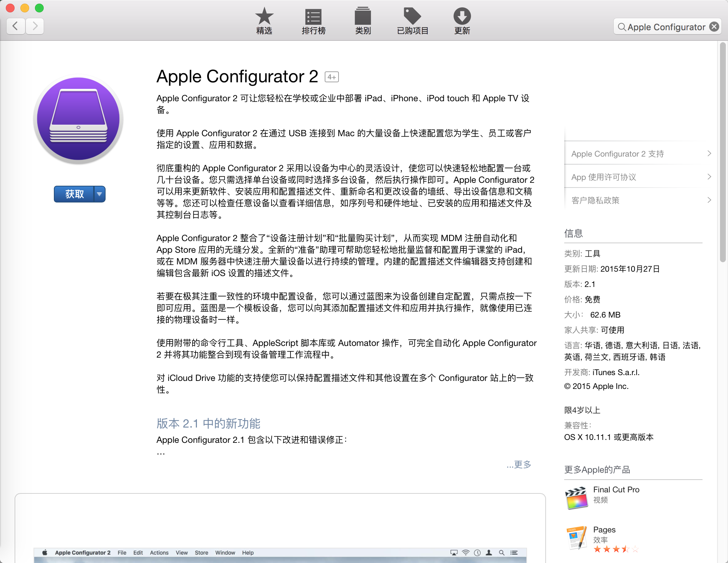This screenshot has height=563, width=728.
Task: Open the Pages app icon
Action: click(576, 537)
